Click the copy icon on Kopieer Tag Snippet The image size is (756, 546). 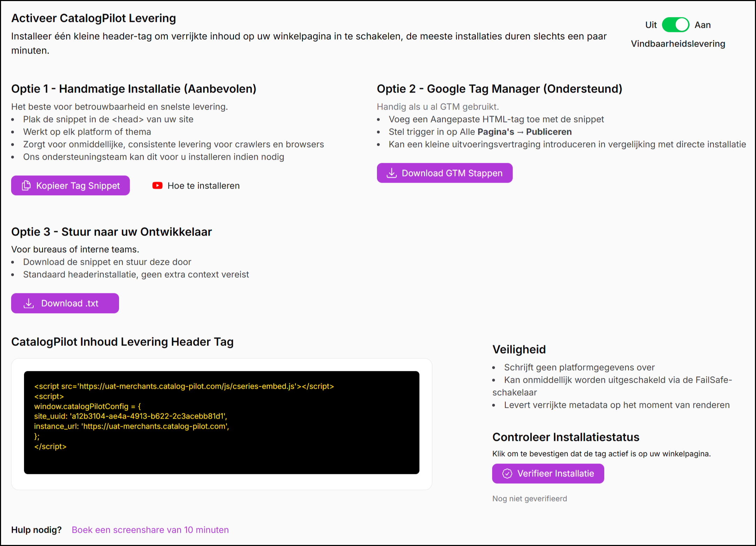[x=26, y=185]
